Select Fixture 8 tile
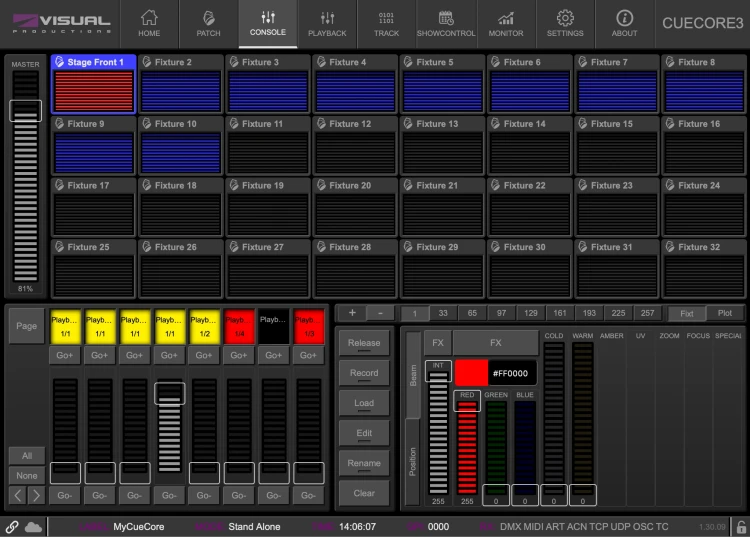The height and width of the screenshot is (537, 750). click(x=704, y=84)
